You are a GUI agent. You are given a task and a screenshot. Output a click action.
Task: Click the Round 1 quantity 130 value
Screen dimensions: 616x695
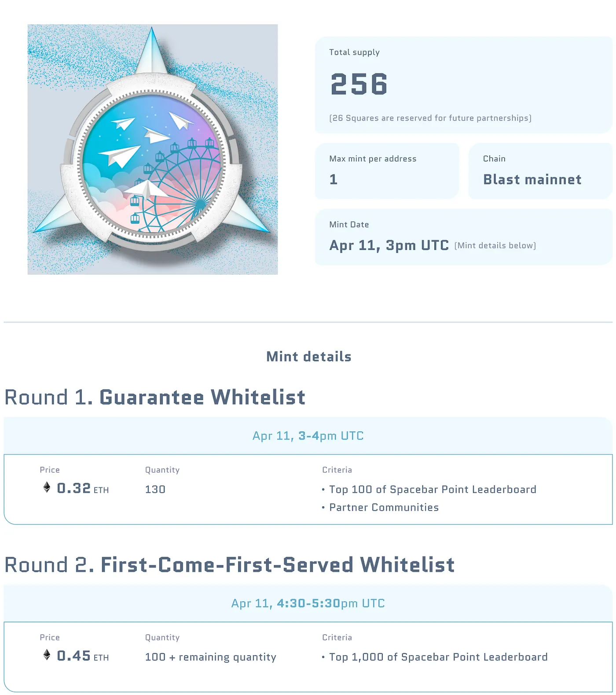tap(155, 489)
